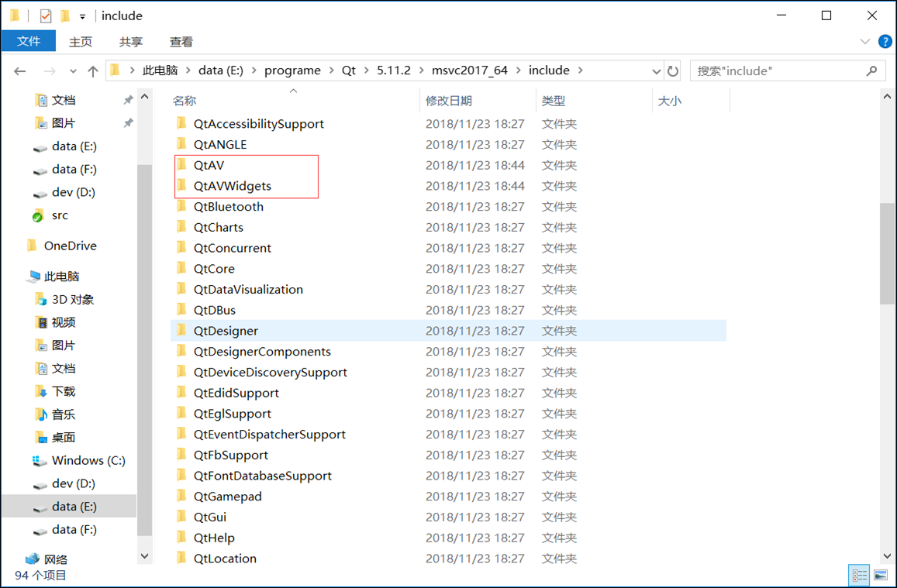
Task: Switch to the 查看 ribbon tab
Action: pos(181,42)
